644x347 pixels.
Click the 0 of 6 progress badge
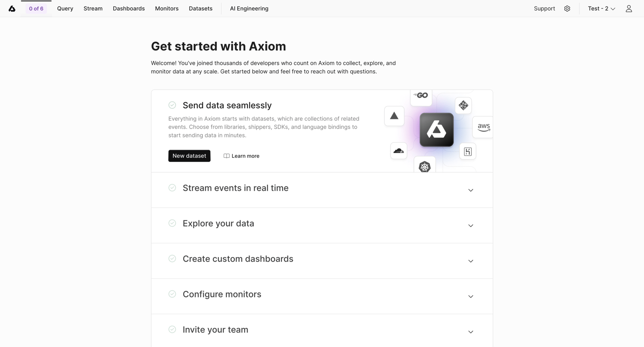click(36, 9)
